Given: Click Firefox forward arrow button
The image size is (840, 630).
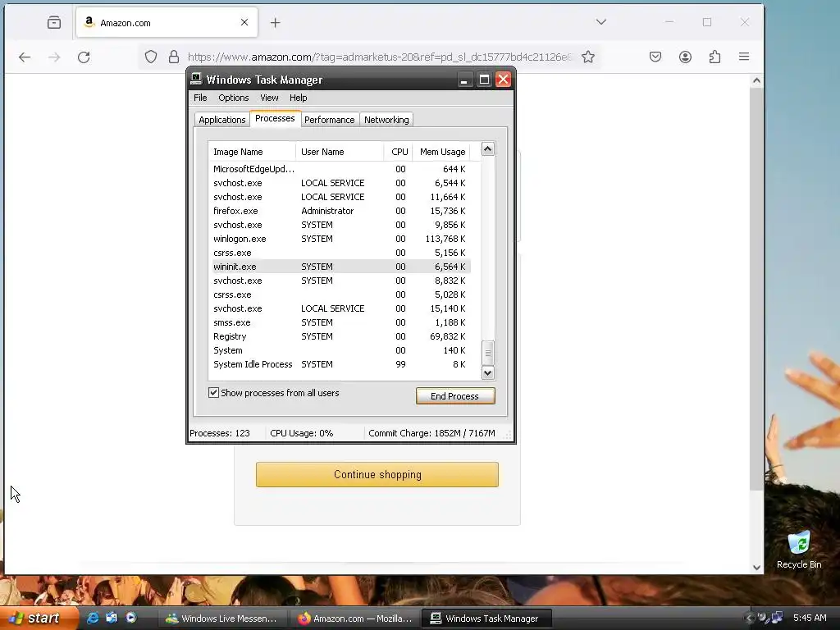Looking at the screenshot, I should pos(54,57).
